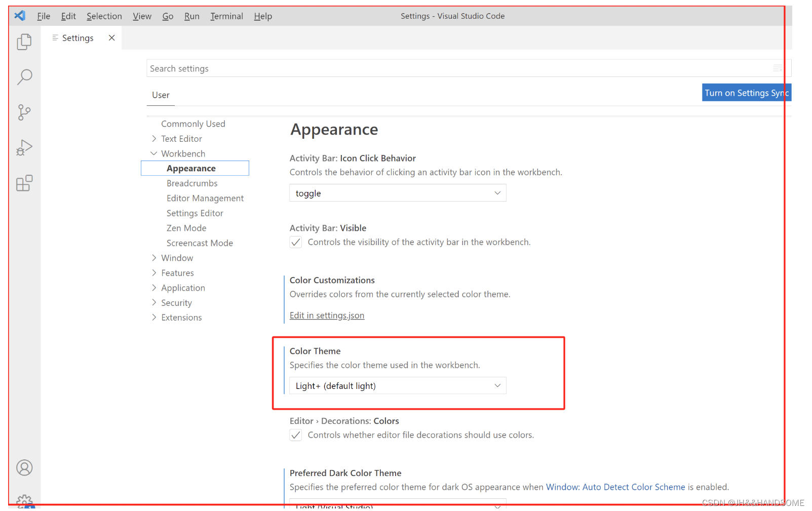Image resolution: width=812 pixels, height=511 pixels.
Task: Select the User settings scope tab
Action: [161, 95]
